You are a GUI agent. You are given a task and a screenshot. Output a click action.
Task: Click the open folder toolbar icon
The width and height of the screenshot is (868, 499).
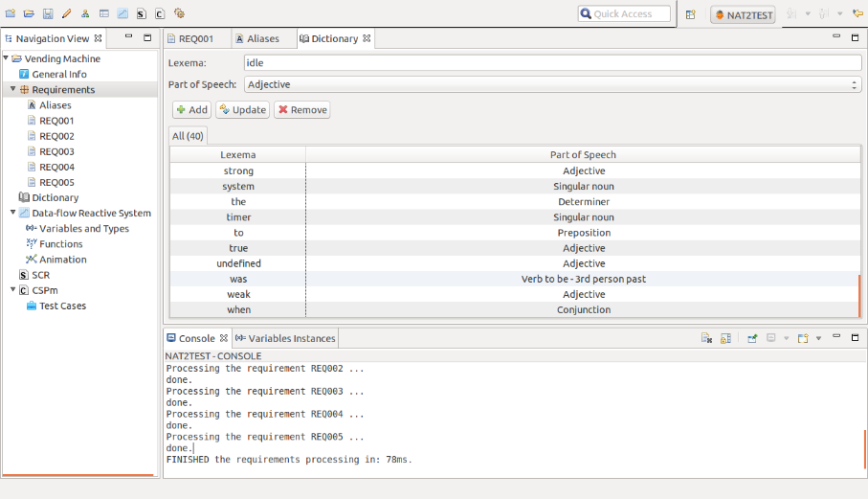pyautogui.click(x=29, y=13)
